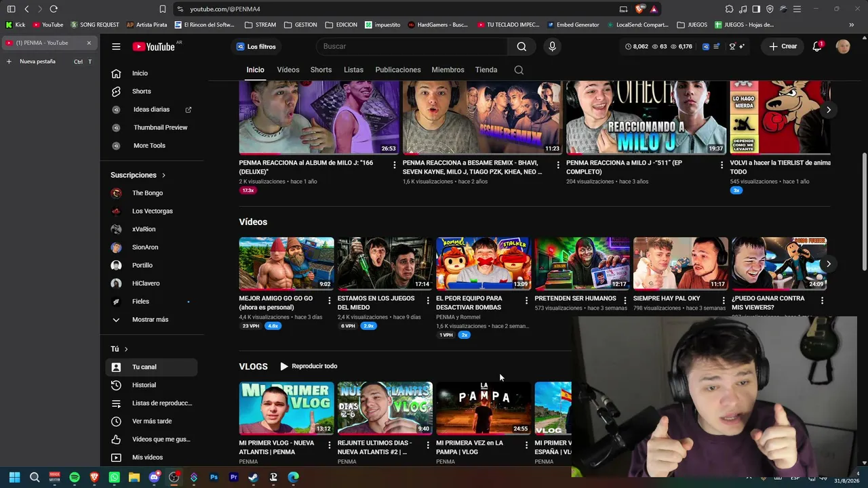
Task: Open the Kick bookmark
Action: [x=16, y=25]
